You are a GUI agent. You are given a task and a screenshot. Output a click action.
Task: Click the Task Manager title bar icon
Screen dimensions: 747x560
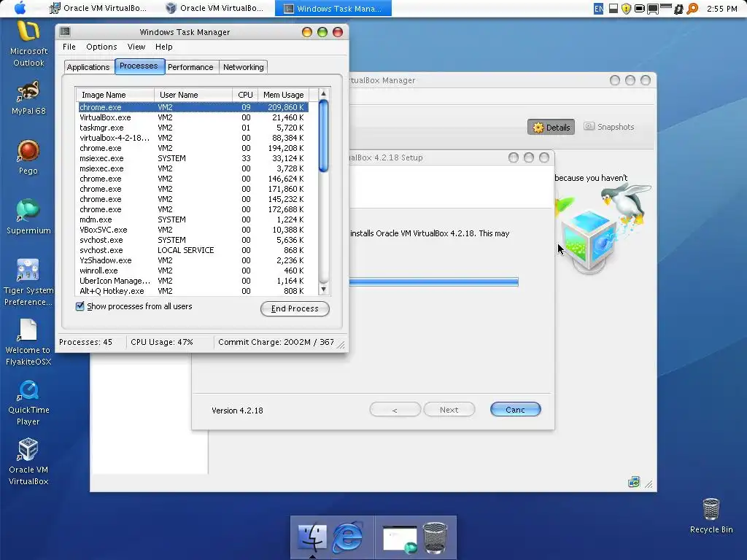click(x=65, y=32)
